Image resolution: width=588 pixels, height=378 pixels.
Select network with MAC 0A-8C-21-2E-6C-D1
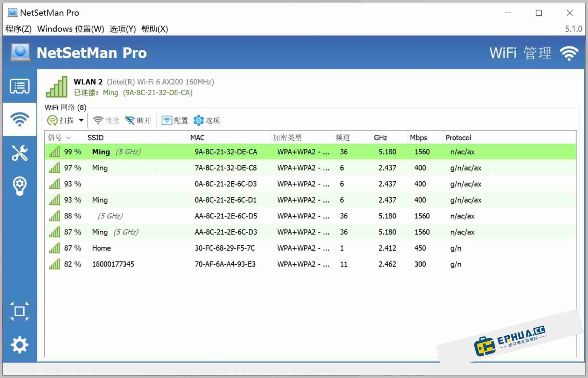pyautogui.click(x=310, y=200)
